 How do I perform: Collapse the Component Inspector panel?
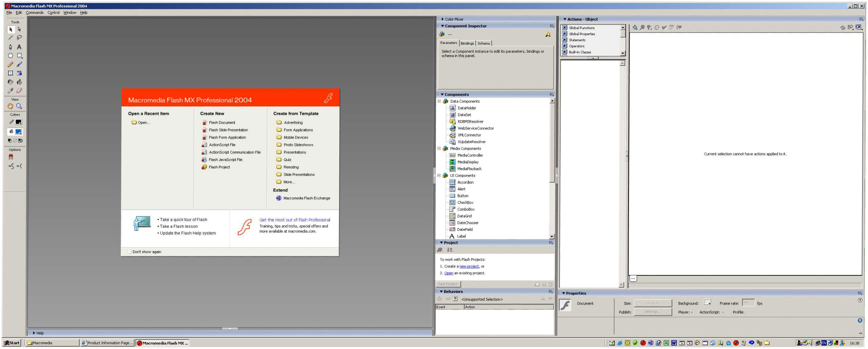pyautogui.click(x=442, y=26)
